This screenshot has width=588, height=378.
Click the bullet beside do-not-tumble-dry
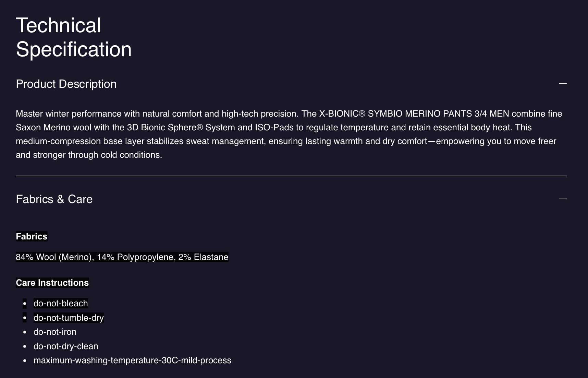[x=25, y=318]
